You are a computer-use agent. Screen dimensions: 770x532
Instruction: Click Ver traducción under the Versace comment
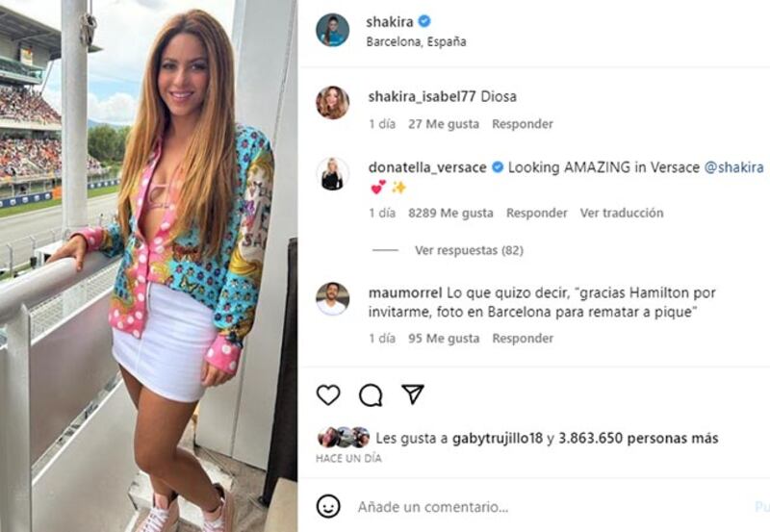[x=622, y=213]
